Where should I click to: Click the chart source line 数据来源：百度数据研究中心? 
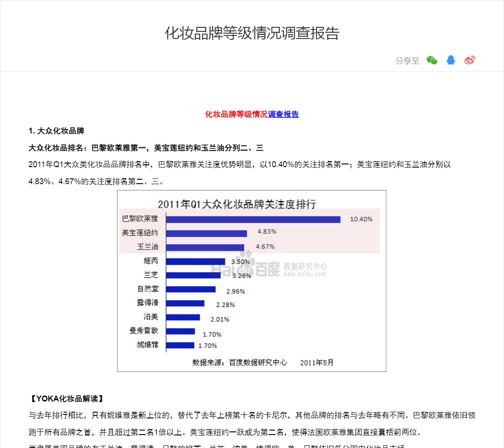[x=240, y=362]
